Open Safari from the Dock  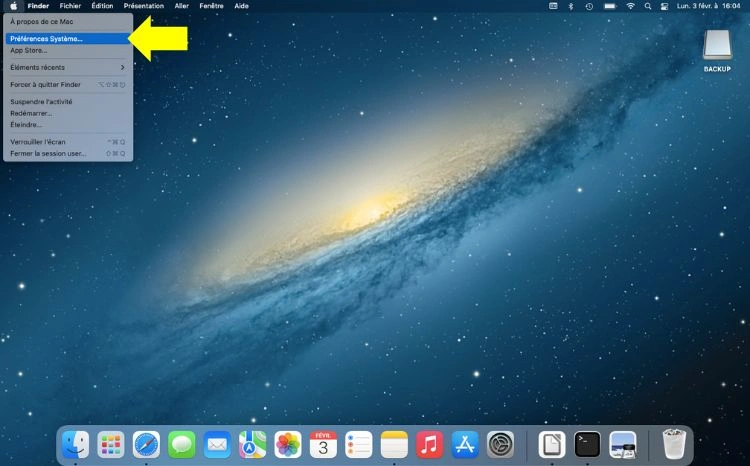pos(146,444)
